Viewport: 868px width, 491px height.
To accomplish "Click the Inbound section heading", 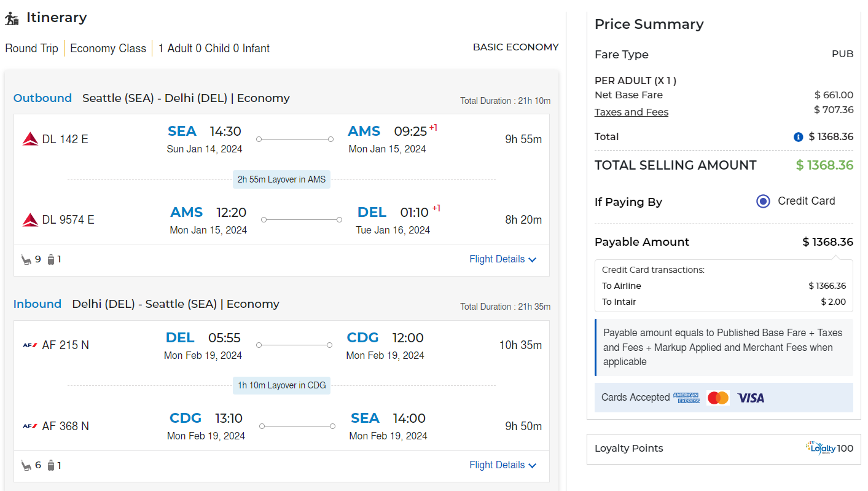I will [37, 304].
